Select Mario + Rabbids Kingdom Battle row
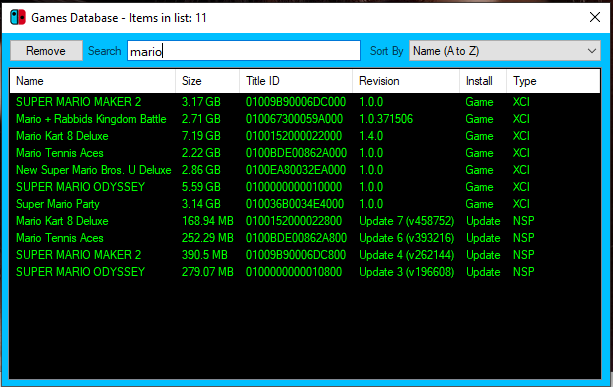Viewport: 613px width, 387px height. tap(305, 119)
